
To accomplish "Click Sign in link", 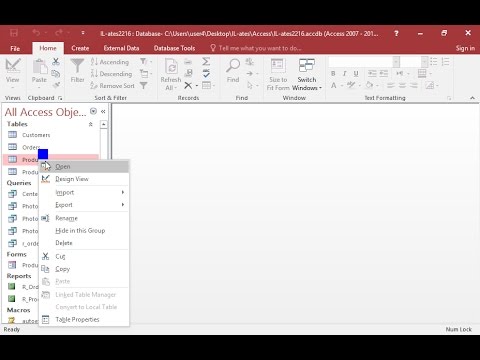I will 465,48.
